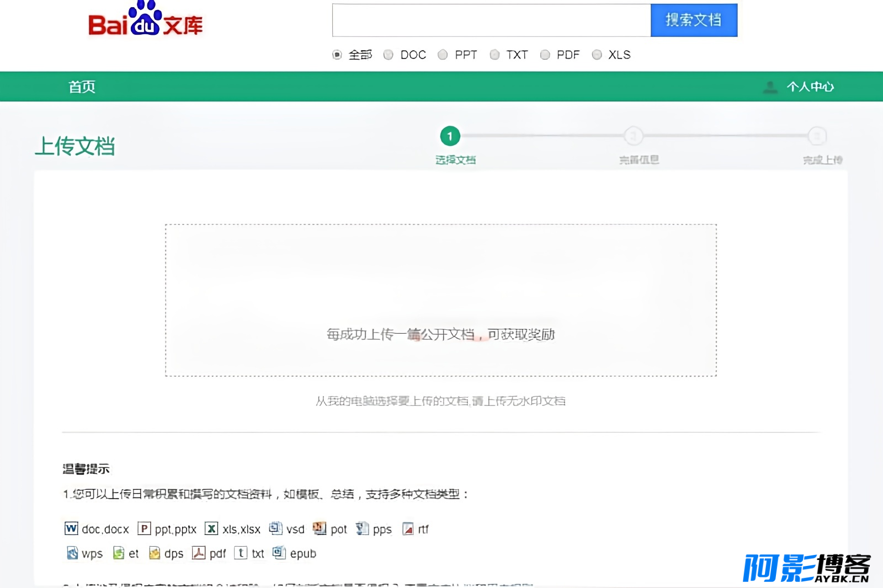883x588 pixels.
Task: Select the PDF filter radio button
Action: point(545,55)
